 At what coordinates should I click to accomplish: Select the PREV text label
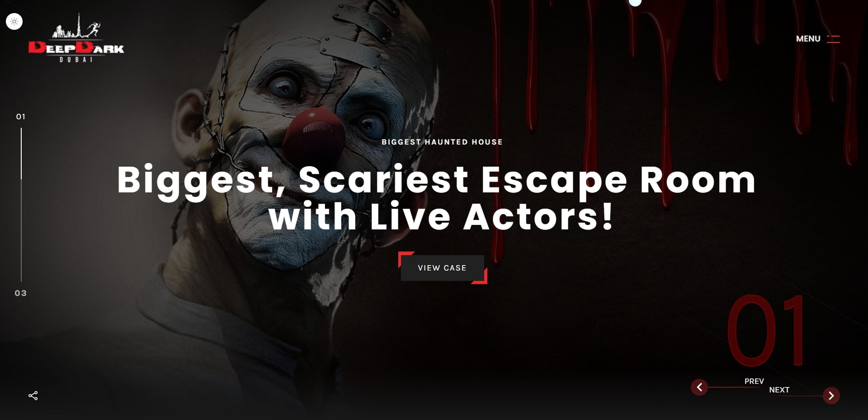point(754,381)
